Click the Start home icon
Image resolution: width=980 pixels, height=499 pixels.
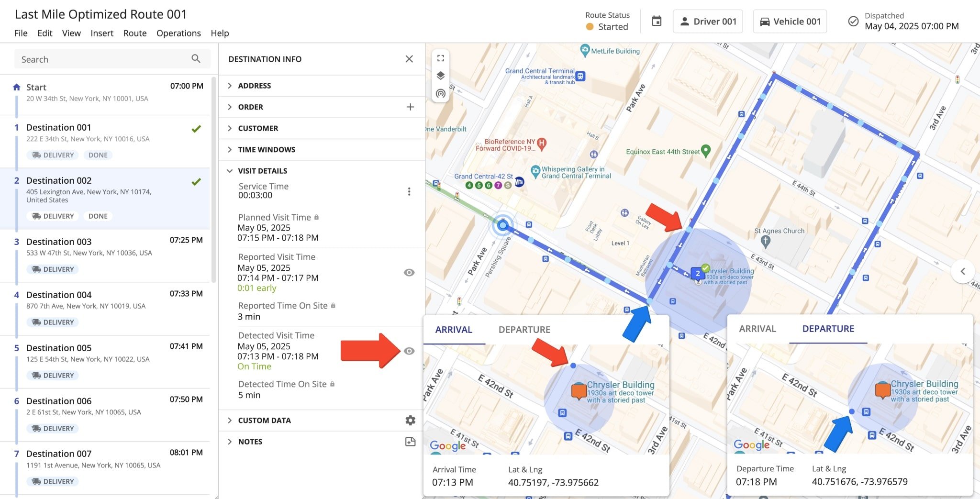(17, 87)
